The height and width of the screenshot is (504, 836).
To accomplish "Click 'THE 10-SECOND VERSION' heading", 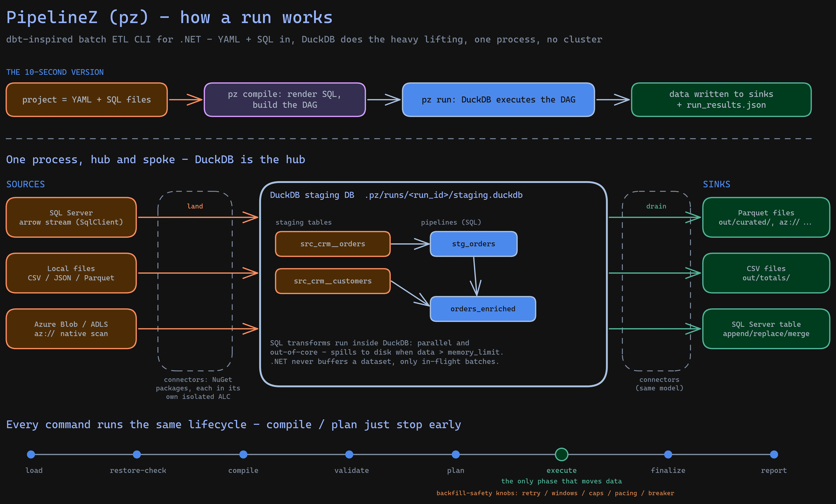I will point(55,72).
